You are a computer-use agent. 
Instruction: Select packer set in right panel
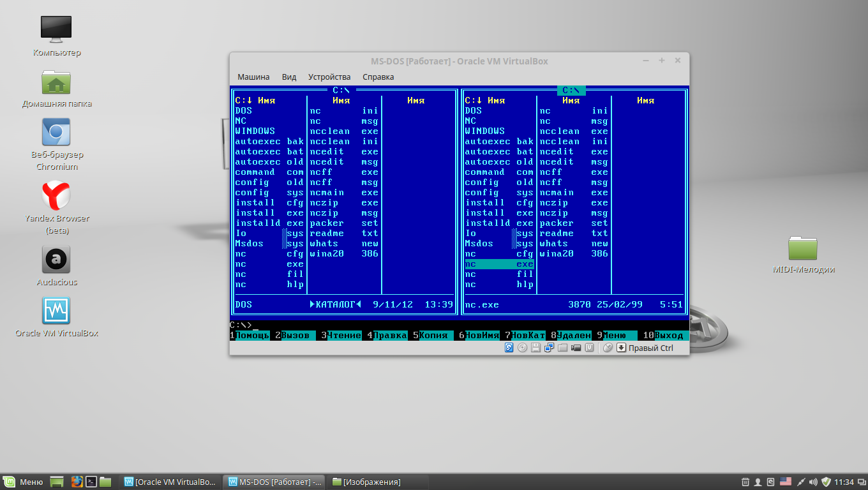pyautogui.click(x=574, y=223)
